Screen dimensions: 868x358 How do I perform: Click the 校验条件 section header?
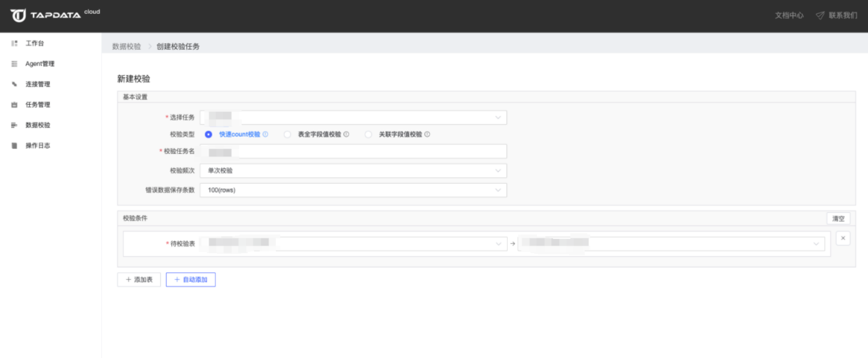[135, 218]
